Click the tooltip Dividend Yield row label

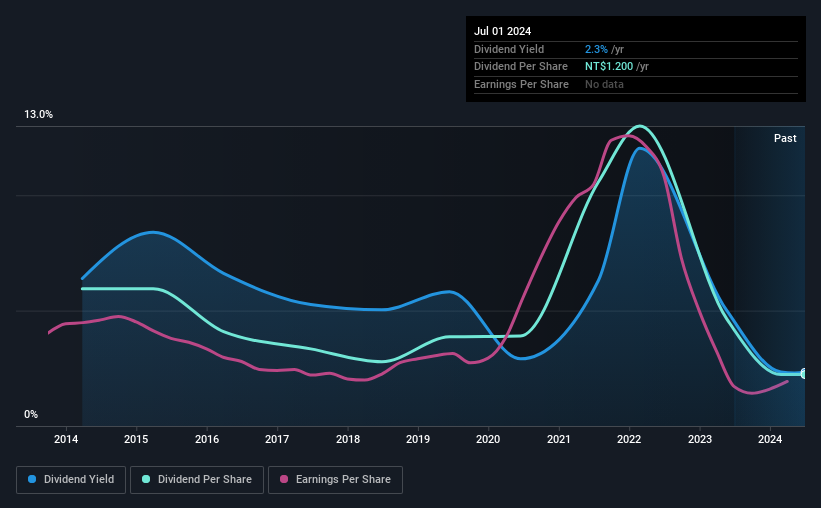point(509,49)
